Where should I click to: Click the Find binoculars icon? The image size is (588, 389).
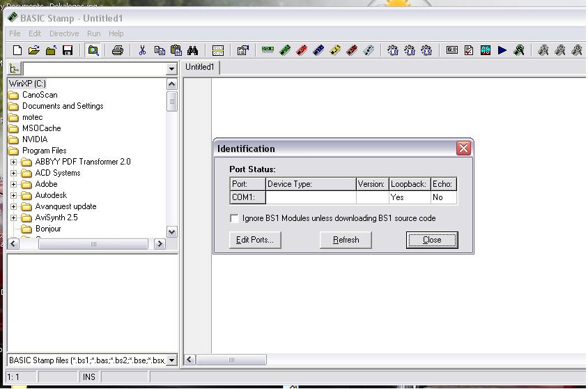193,50
